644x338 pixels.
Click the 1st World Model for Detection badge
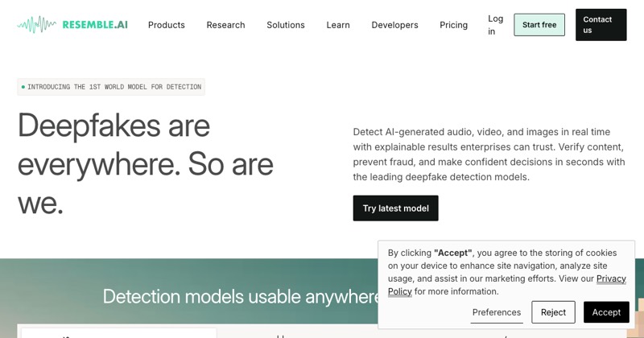point(111,87)
